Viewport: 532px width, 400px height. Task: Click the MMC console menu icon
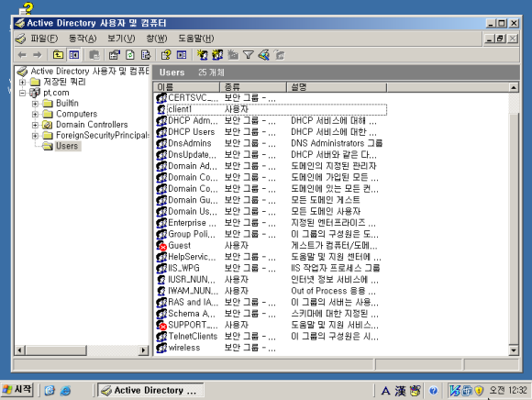pos(21,39)
